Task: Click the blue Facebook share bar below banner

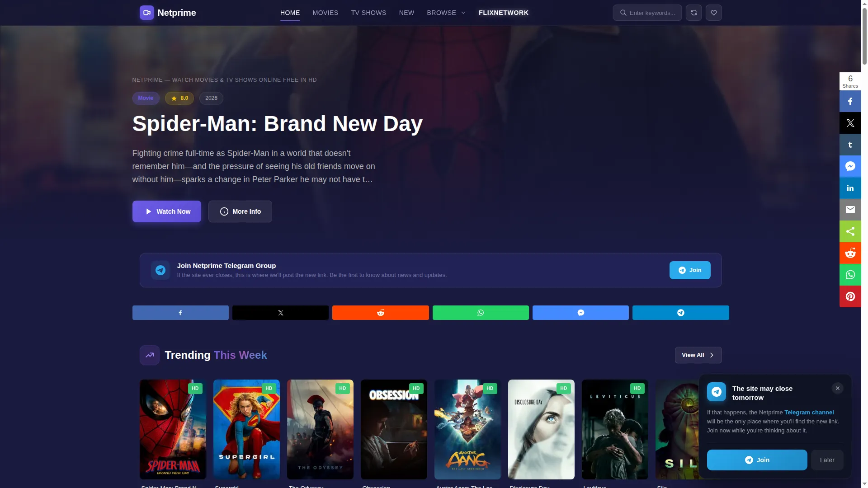Action: (180, 313)
